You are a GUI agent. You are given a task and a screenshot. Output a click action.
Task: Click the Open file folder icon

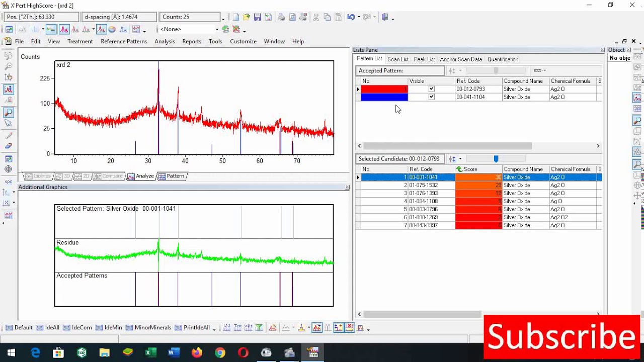[247, 17]
